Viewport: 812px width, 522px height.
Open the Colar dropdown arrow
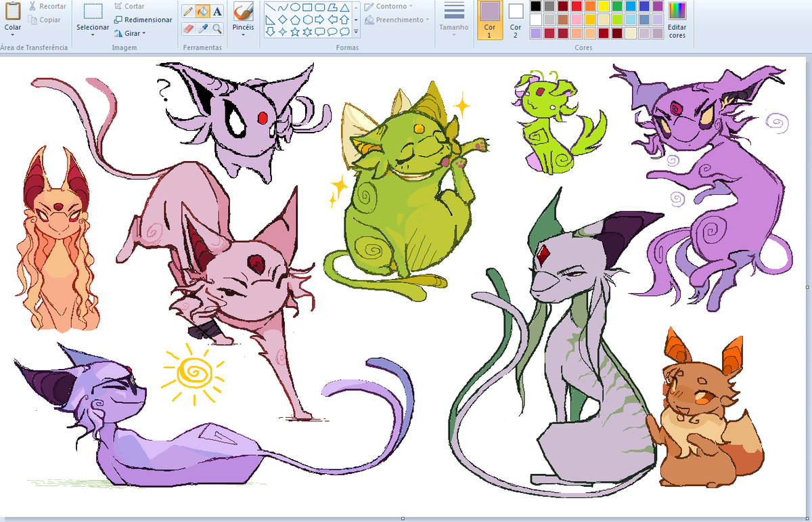point(12,35)
